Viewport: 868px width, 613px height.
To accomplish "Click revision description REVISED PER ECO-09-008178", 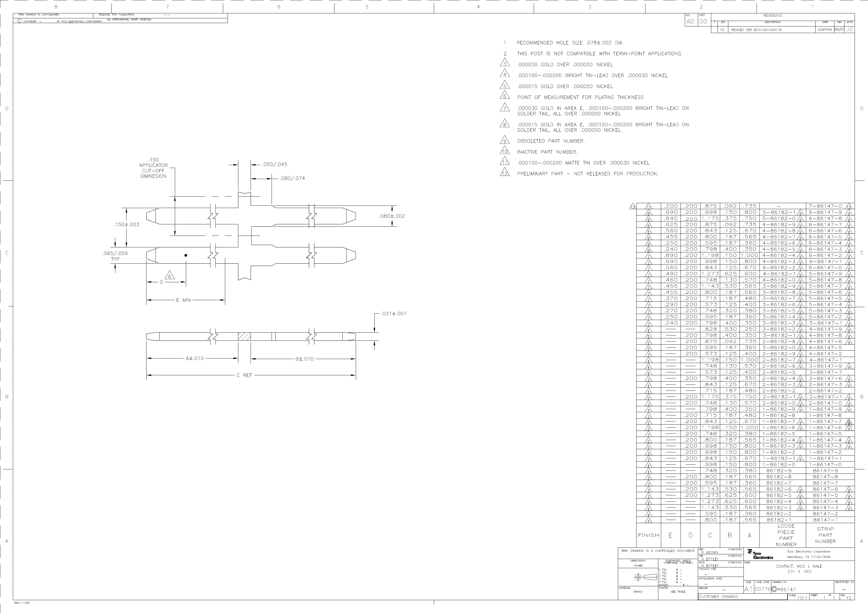I will (x=757, y=30).
